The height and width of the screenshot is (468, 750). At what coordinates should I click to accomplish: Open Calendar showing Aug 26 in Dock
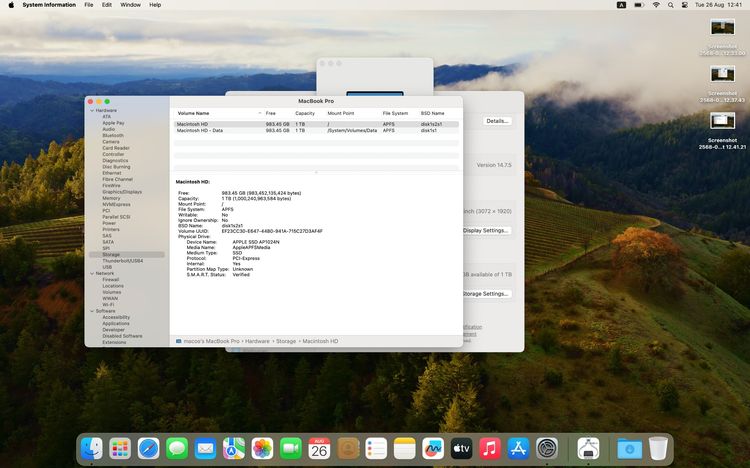point(319,449)
